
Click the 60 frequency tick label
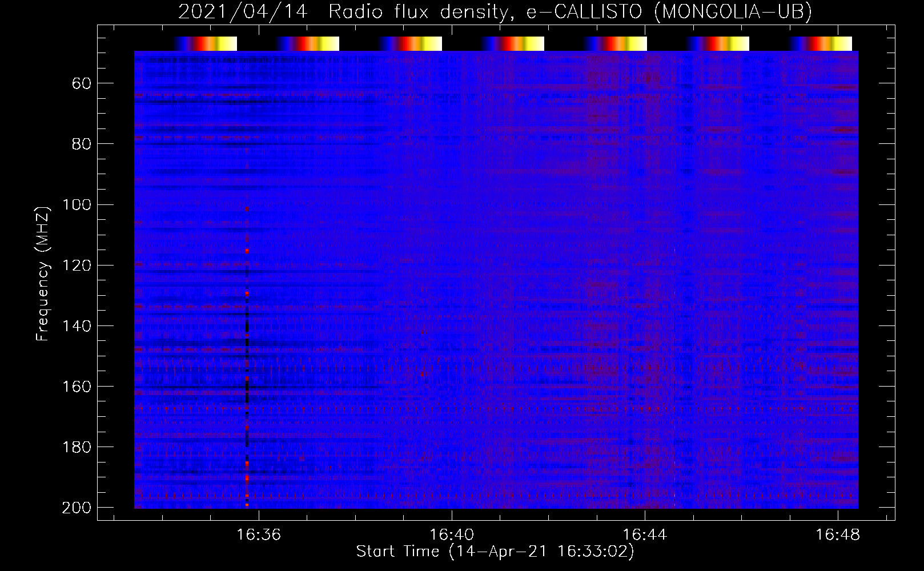(x=82, y=84)
